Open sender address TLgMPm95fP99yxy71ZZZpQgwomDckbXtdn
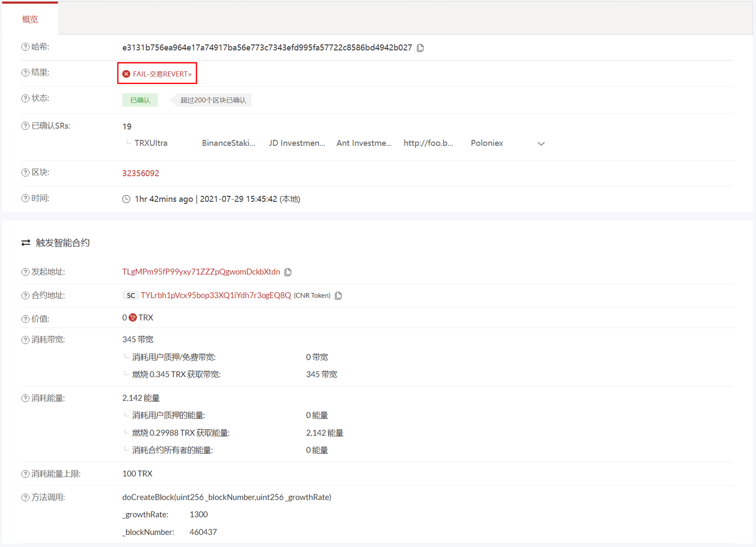The height and width of the screenshot is (547, 756). tap(201, 272)
